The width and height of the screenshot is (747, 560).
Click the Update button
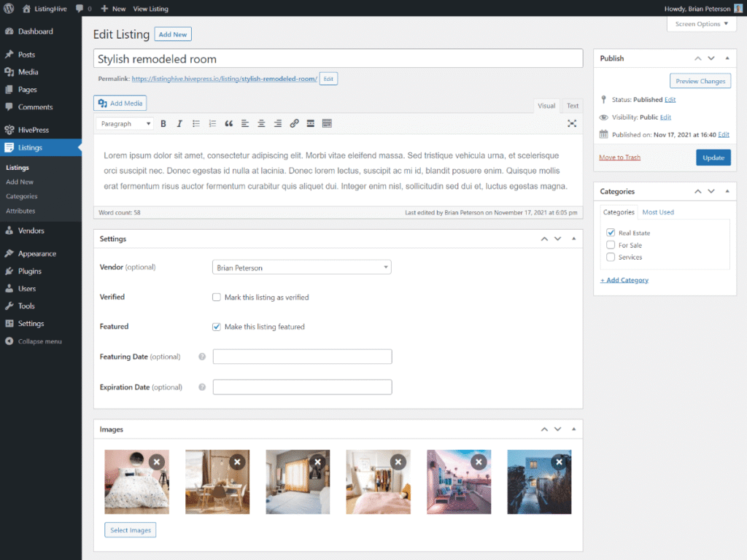coord(713,157)
